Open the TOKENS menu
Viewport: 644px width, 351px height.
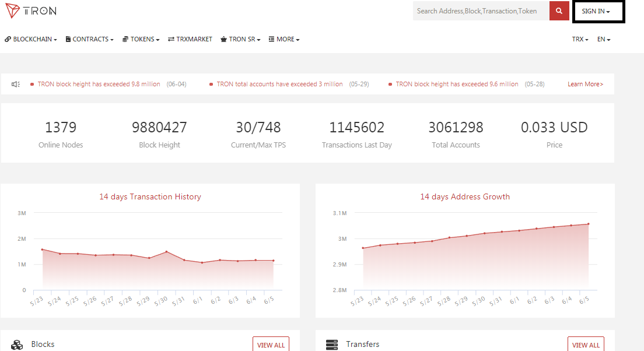tap(141, 40)
